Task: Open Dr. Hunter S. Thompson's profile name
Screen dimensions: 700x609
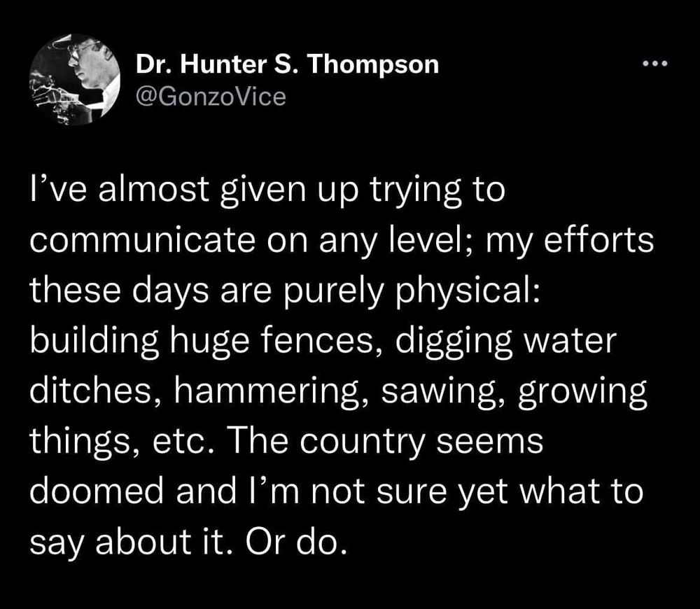Action: pyautogui.click(x=287, y=64)
